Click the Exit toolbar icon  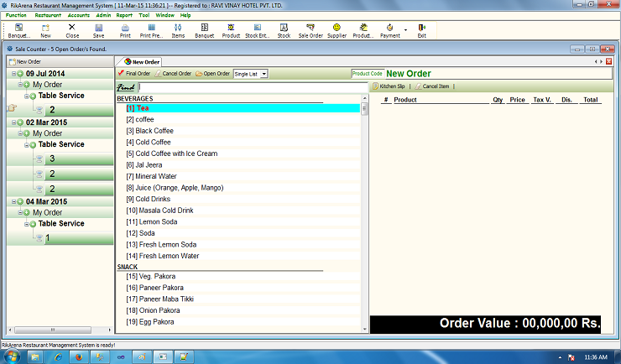click(x=421, y=30)
